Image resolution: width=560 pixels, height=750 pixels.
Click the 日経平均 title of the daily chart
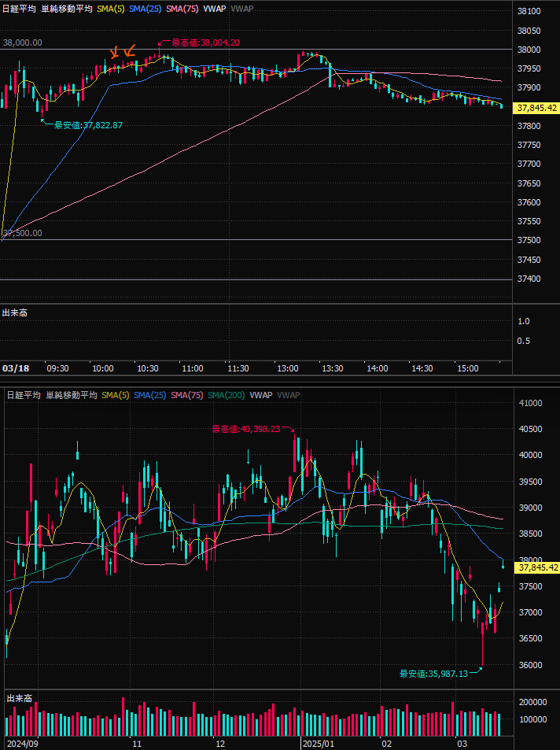[24, 395]
